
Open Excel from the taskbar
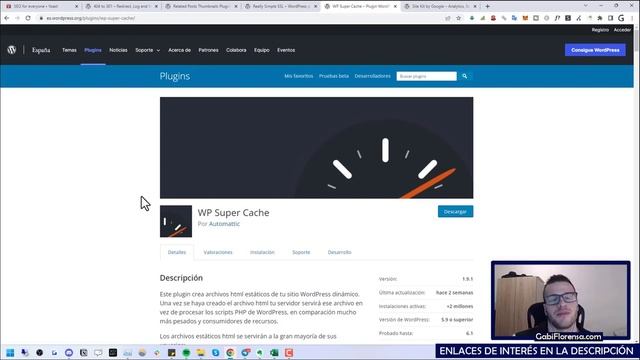274,353
